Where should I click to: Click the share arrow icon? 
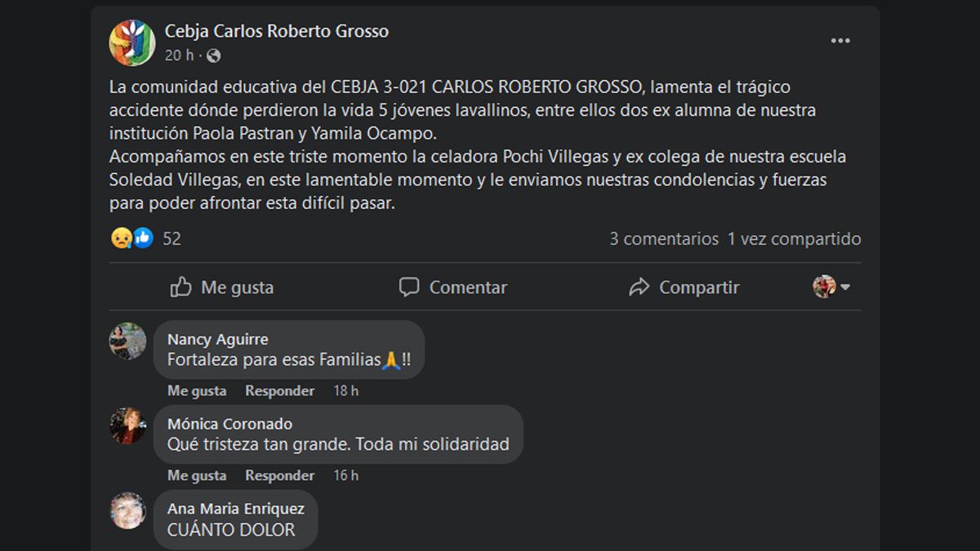pyautogui.click(x=639, y=287)
